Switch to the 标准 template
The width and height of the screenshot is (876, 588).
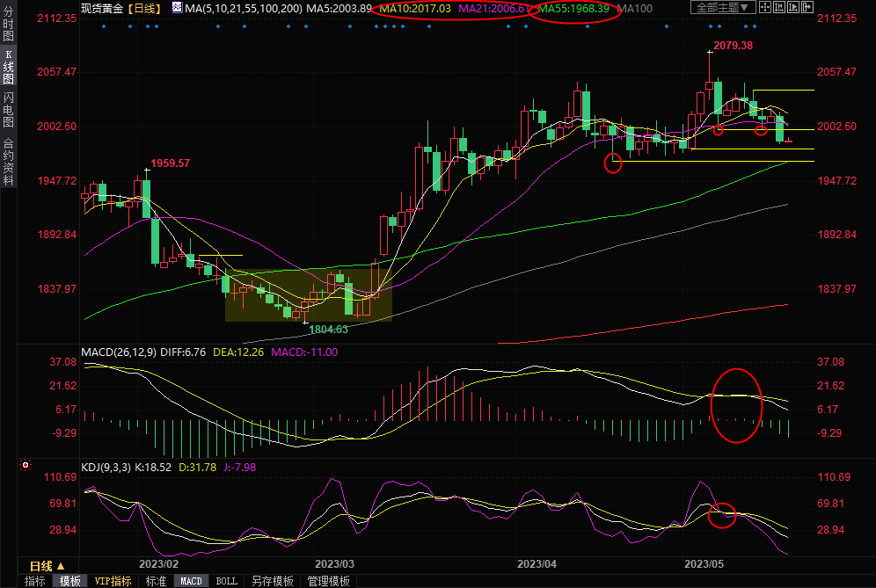tap(156, 581)
